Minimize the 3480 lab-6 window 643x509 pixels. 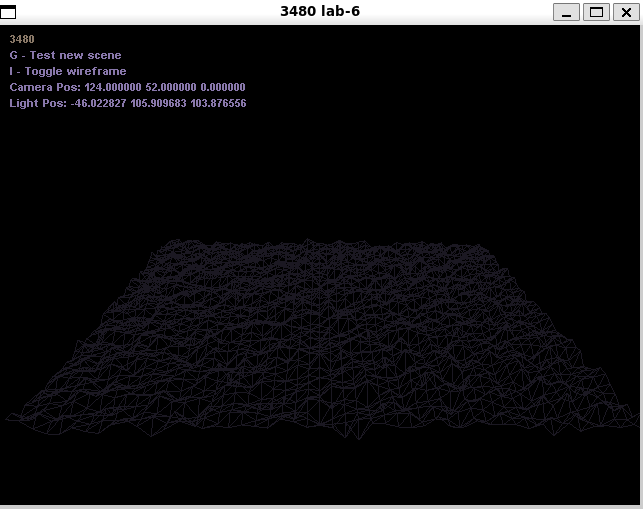[568, 12]
